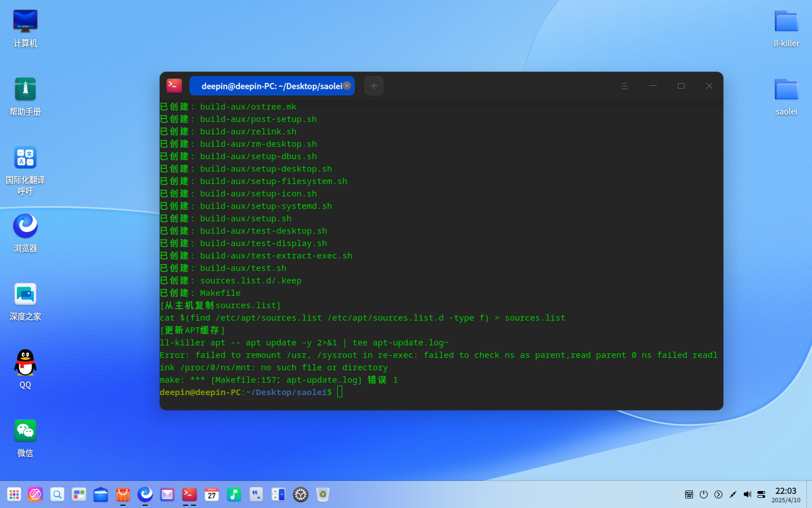
Task: Open the pink swirl AI assistant dock icon
Action: (x=36, y=494)
